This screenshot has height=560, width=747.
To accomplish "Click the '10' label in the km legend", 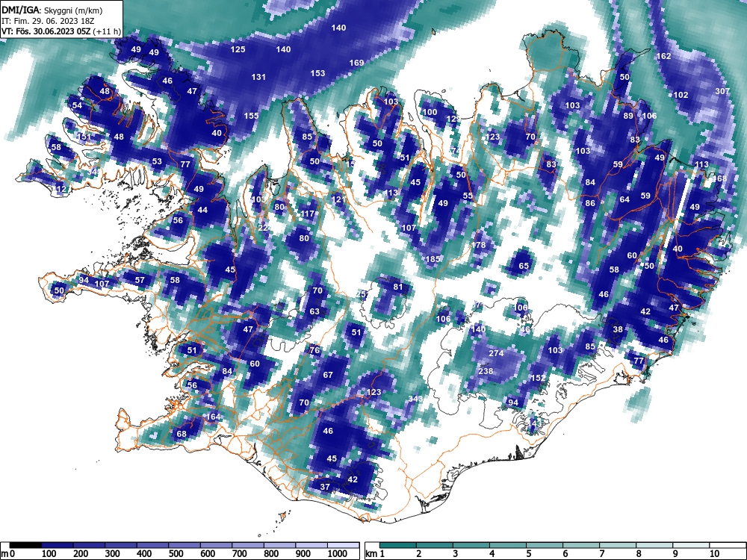I will pyautogui.click(x=713, y=554).
